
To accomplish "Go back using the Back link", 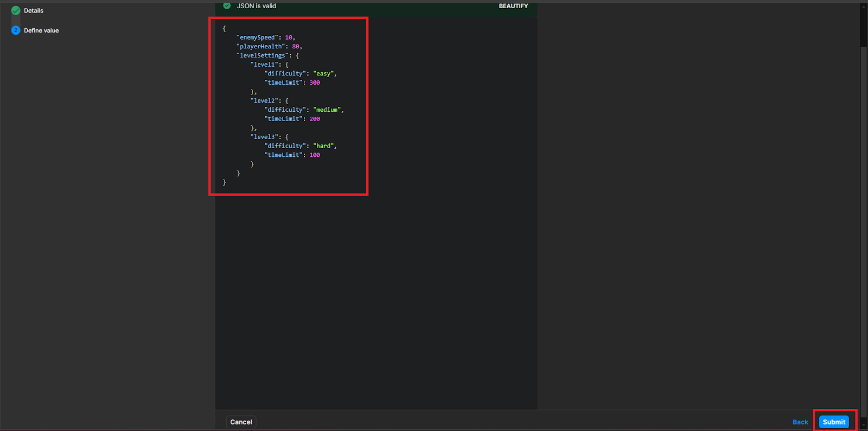I will pos(800,422).
